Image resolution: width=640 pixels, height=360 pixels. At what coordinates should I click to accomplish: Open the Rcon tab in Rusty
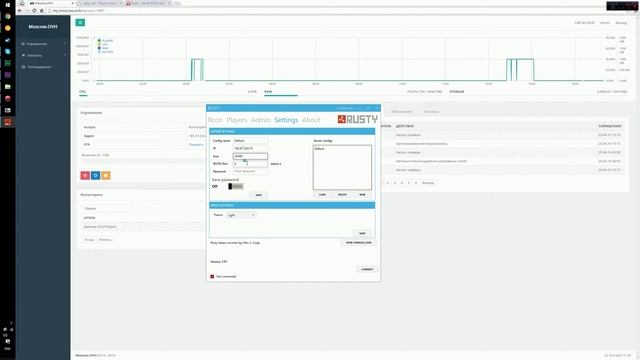click(215, 120)
